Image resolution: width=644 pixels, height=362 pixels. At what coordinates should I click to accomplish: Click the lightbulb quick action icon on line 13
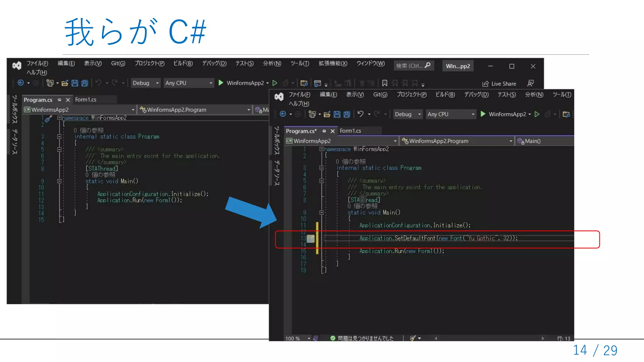coord(310,239)
